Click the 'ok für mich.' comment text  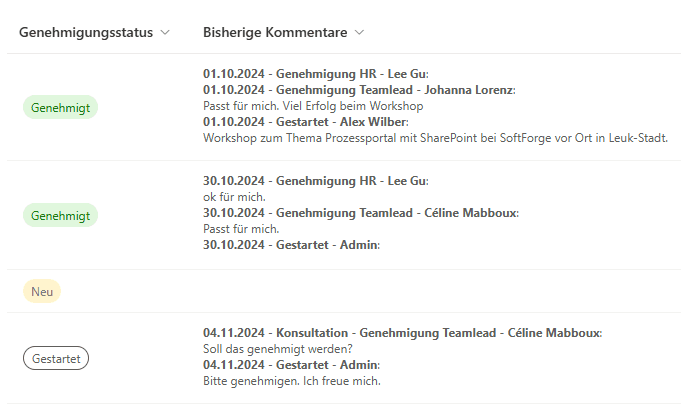(x=234, y=197)
